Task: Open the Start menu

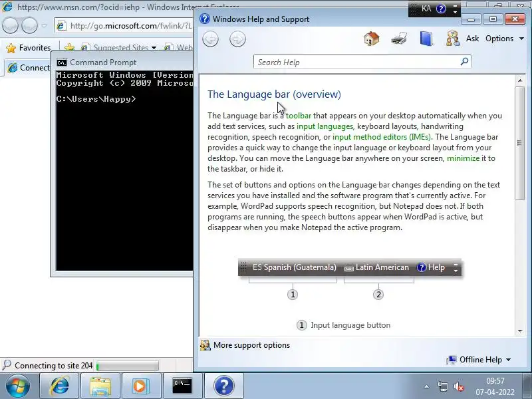Action: coord(18,386)
